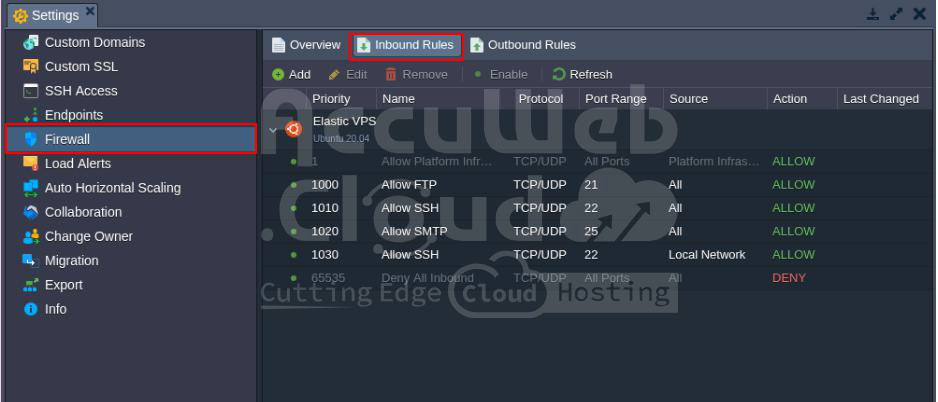Open Custom SSL settings
Viewport: 938px width, 402px height.
(x=80, y=67)
